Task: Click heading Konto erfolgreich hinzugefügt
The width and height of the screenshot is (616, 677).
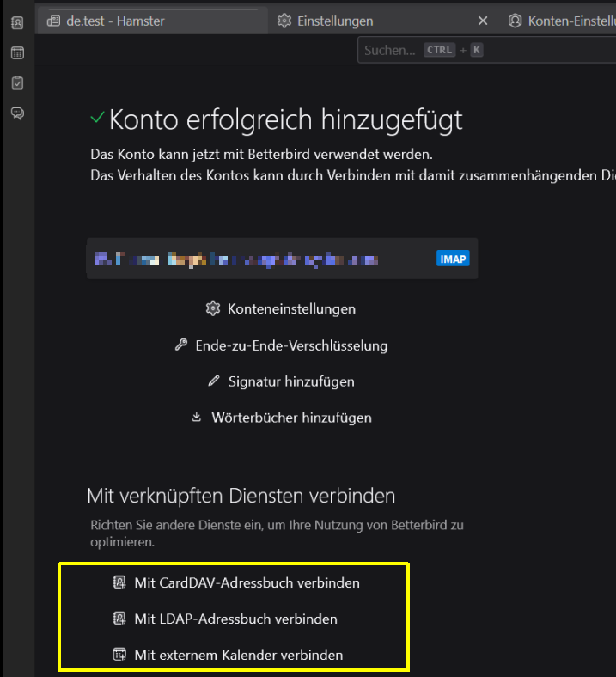Action: (286, 119)
